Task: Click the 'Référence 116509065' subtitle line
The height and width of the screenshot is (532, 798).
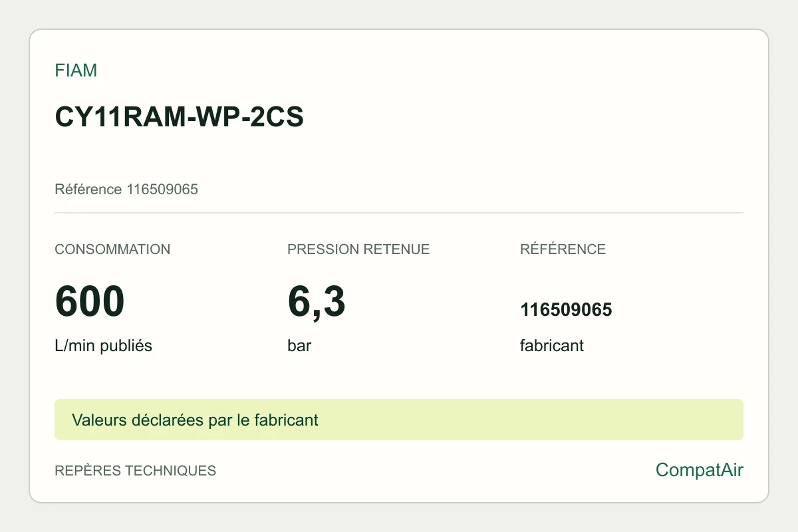Action: tap(126, 190)
